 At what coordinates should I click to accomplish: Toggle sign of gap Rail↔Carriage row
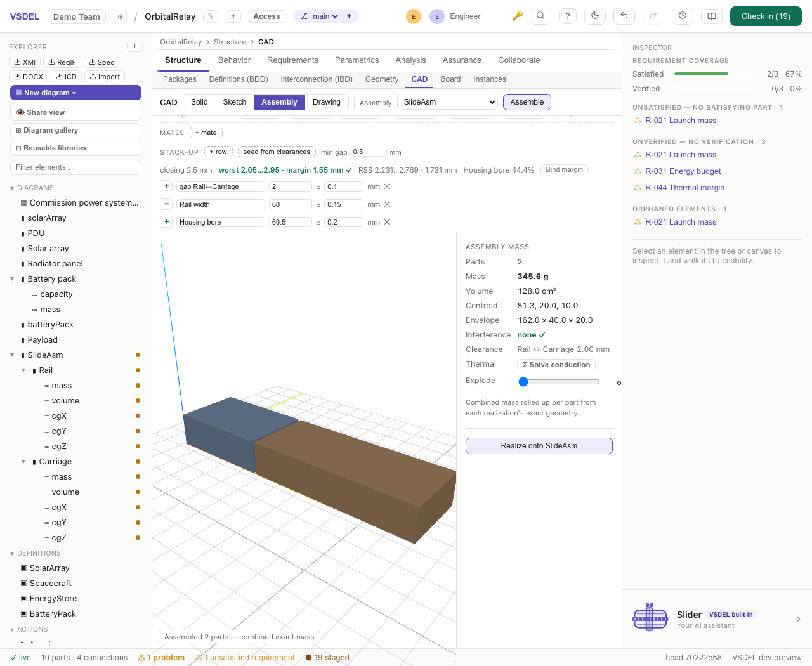[166, 186]
